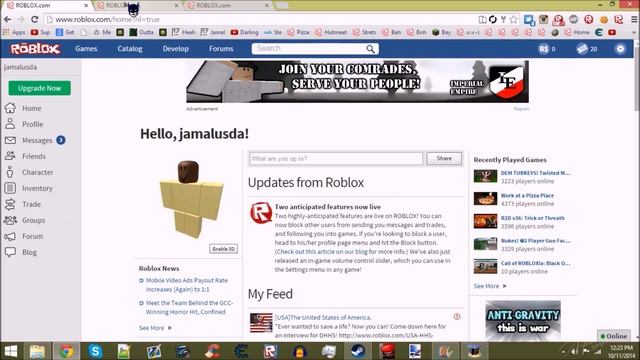Open the Online chat status bar
The height and width of the screenshot is (360, 640).
click(x=613, y=336)
